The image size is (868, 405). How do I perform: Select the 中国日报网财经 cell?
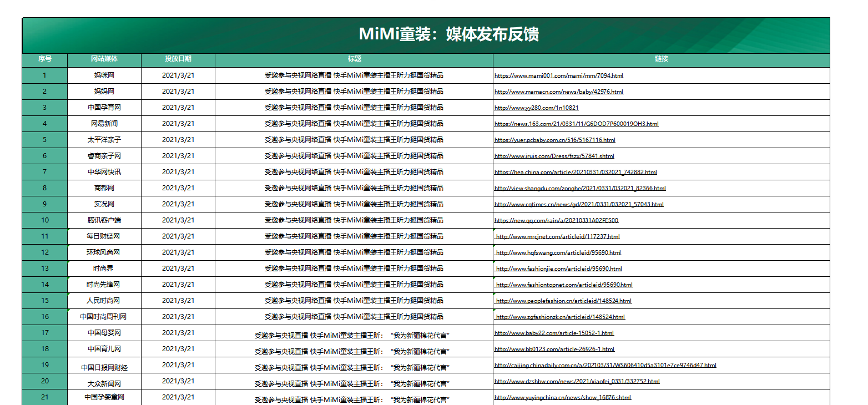(104, 367)
